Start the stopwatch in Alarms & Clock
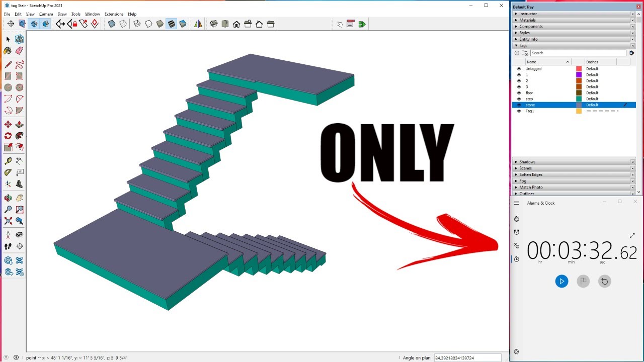644x362 pixels. pos(561,281)
